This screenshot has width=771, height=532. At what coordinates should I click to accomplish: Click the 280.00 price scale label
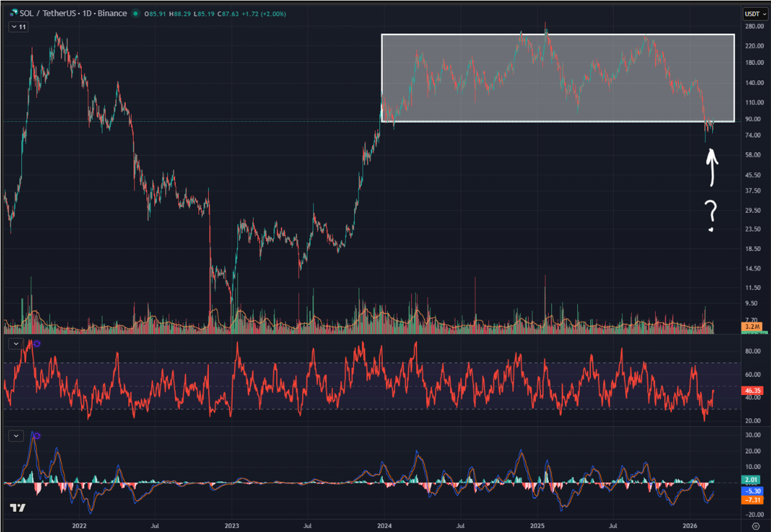[754, 26]
